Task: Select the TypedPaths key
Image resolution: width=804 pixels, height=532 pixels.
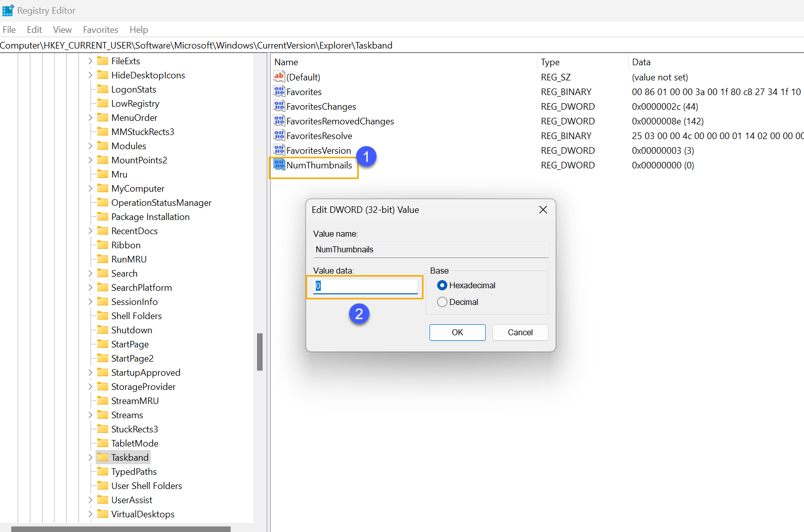Action: [x=134, y=471]
